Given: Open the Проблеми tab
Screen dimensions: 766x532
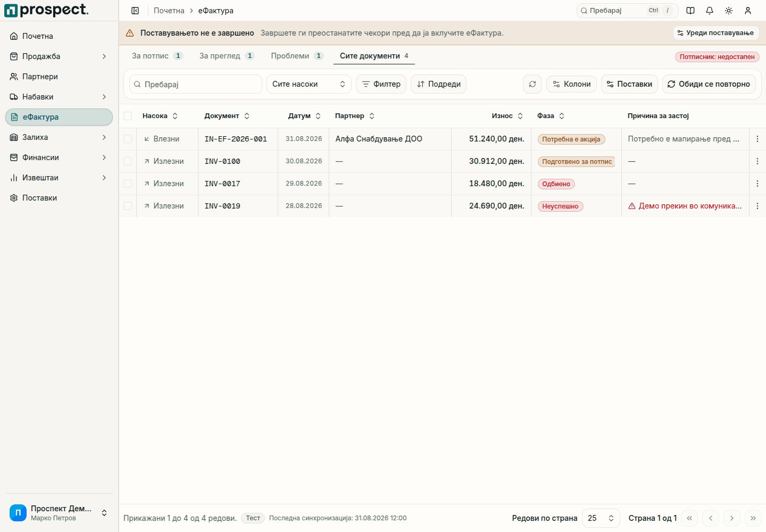Looking at the screenshot, I should [297, 56].
